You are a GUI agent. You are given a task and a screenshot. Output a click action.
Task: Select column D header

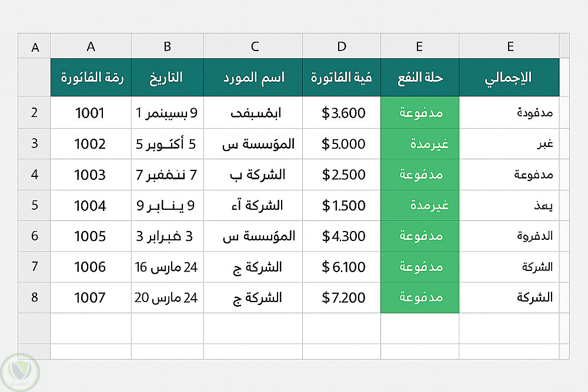coord(342,46)
